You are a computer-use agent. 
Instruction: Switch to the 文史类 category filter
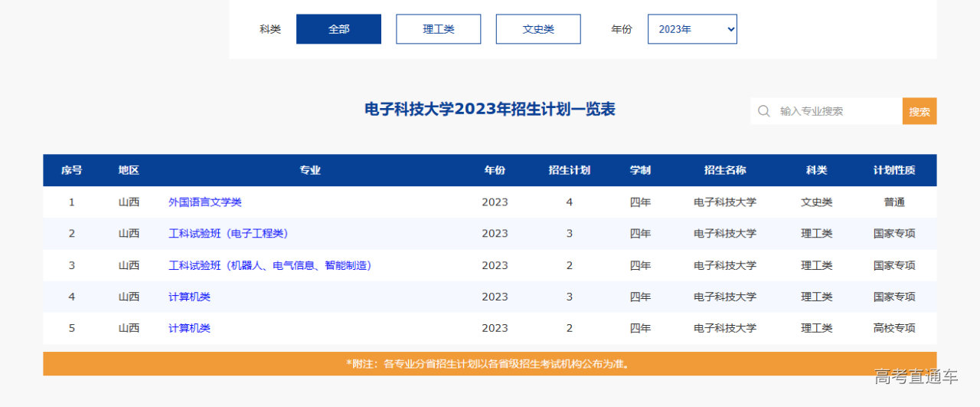click(x=538, y=29)
